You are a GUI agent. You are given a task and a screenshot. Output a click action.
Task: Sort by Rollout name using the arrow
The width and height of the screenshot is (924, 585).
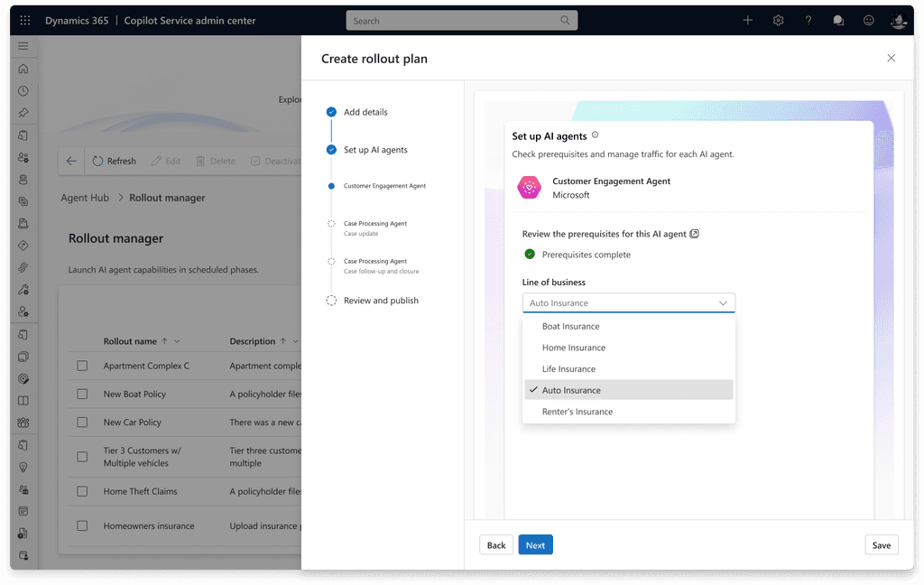tap(164, 341)
